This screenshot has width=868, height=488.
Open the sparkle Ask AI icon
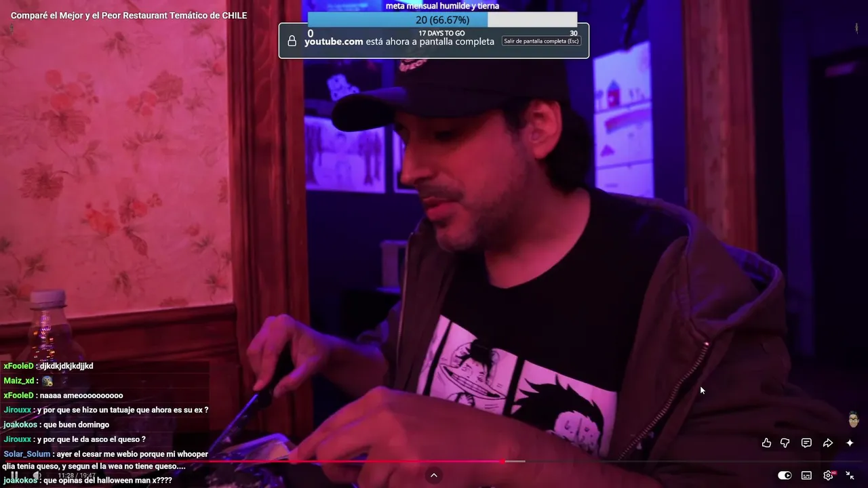[x=850, y=443]
